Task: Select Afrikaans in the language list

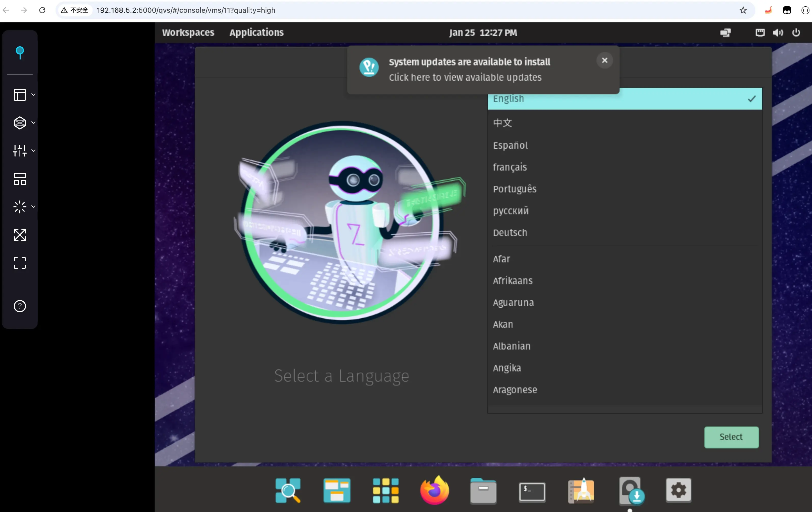Action: pos(625,281)
